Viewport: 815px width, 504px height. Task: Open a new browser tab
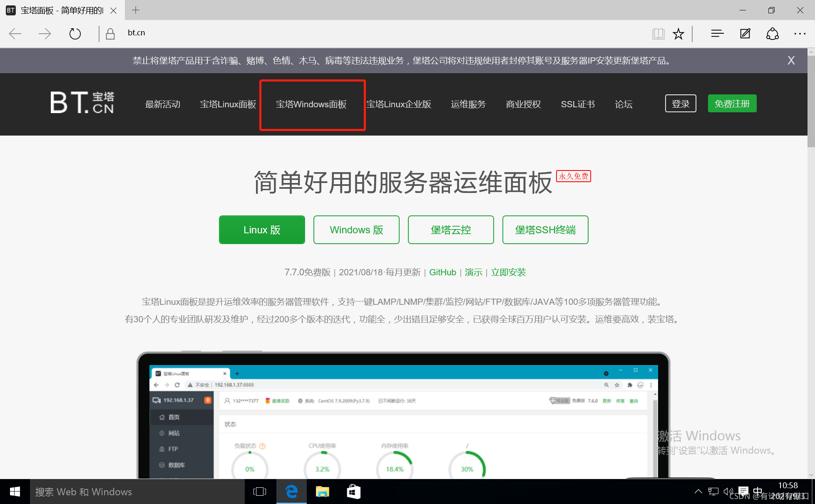(x=136, y=10)
